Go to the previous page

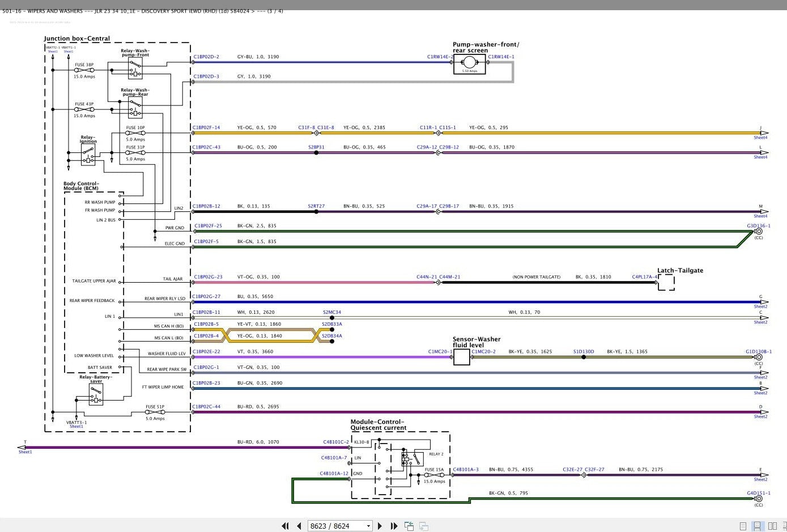click(x=299, y=526)
